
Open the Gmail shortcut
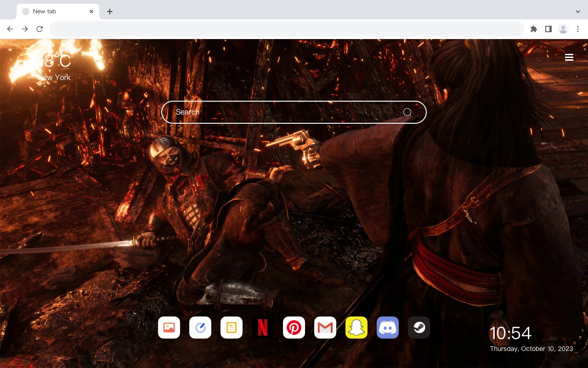point(325,328)
